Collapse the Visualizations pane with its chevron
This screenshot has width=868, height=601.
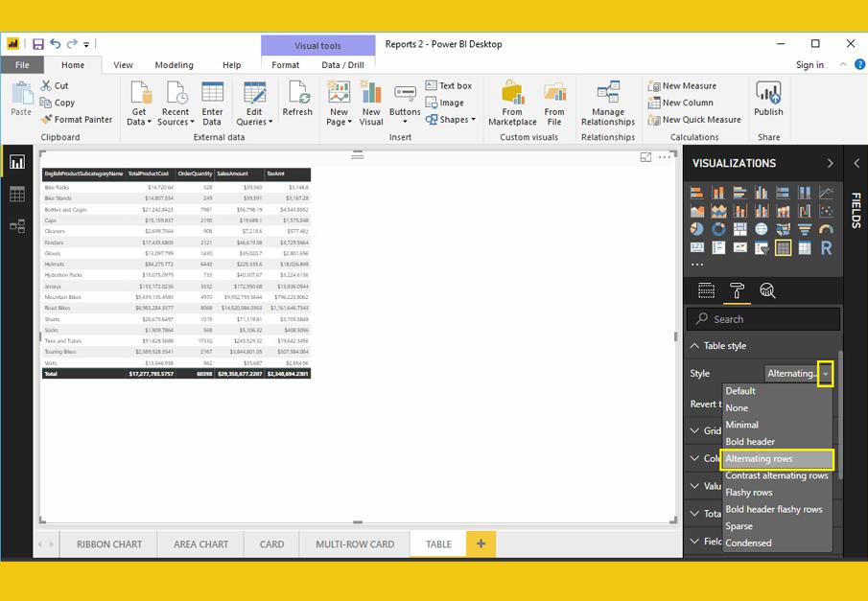(x=830, y=163)
